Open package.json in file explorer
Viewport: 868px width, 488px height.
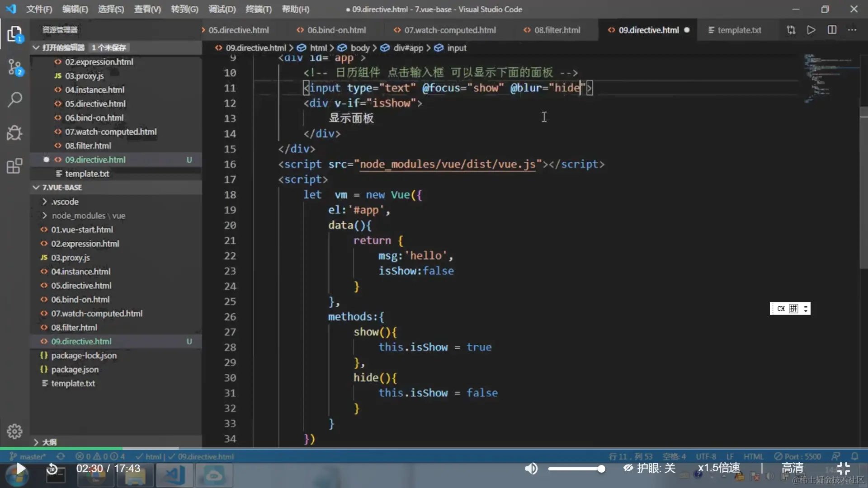pos(75,370)
